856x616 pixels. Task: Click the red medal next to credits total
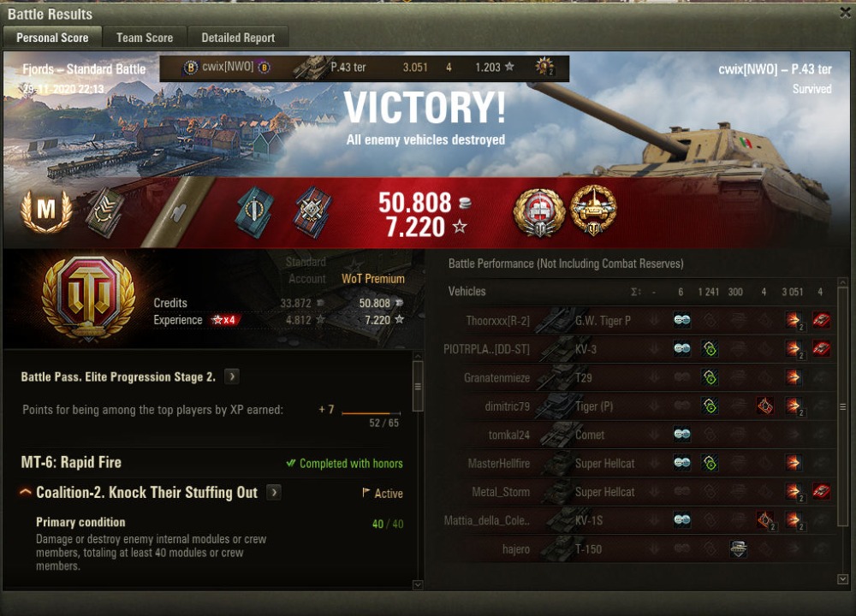tap(539, 211)
